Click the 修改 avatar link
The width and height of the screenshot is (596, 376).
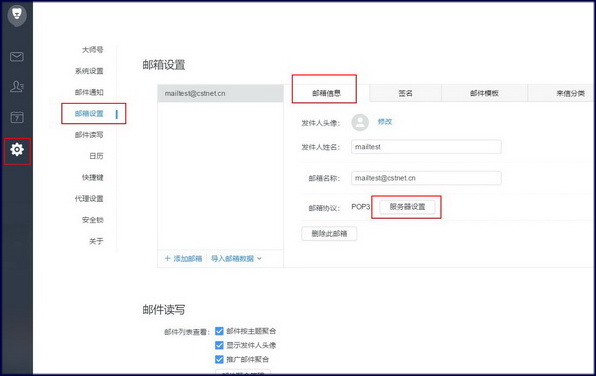tap(385, 122)
